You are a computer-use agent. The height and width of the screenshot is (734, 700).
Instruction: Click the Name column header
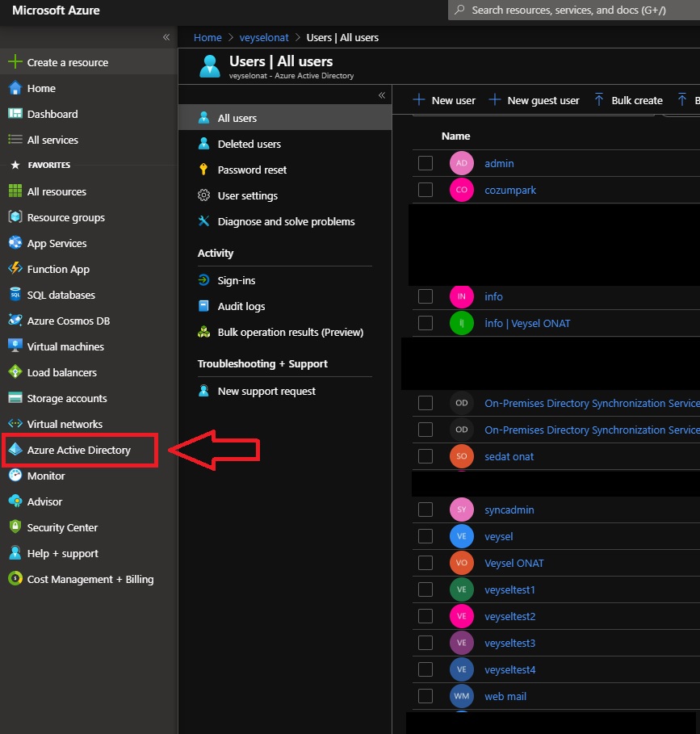pyautogui.click(x=455, y=136)
